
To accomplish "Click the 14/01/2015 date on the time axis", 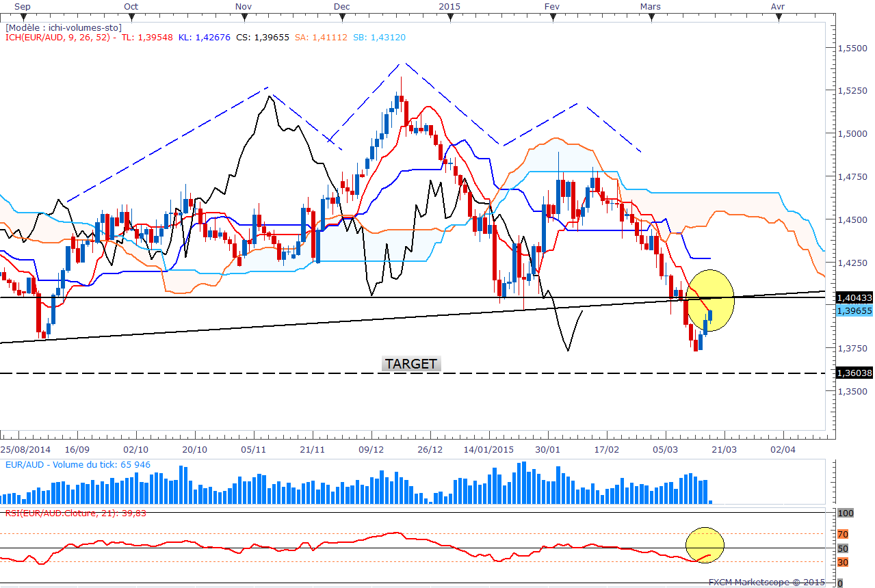I will (488, 449).
